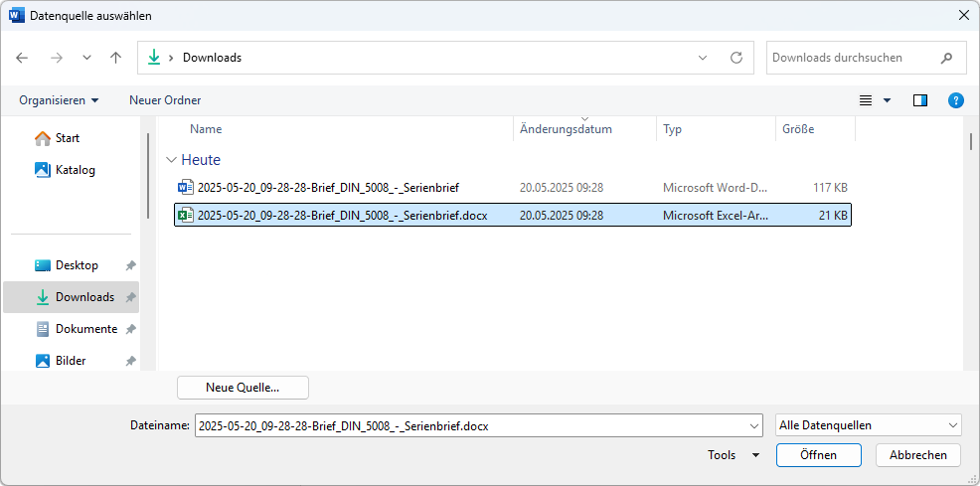
Task: Go forward with the right arrow
Action: (x=57, y=58)
